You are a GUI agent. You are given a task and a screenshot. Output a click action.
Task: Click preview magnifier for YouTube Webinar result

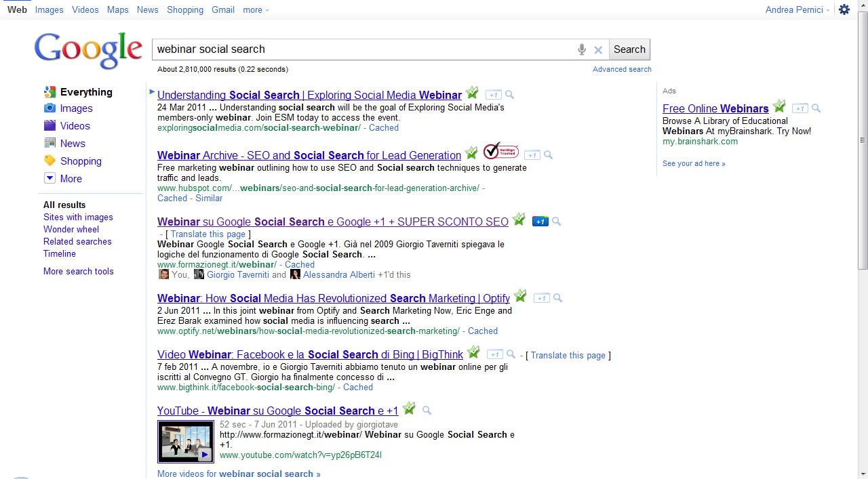coord(427,411)
